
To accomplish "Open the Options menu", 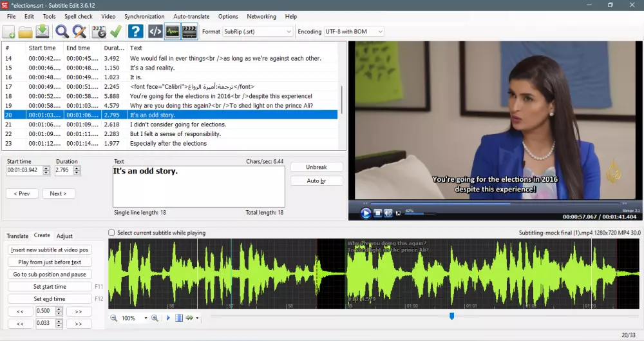I will point(228,17).
